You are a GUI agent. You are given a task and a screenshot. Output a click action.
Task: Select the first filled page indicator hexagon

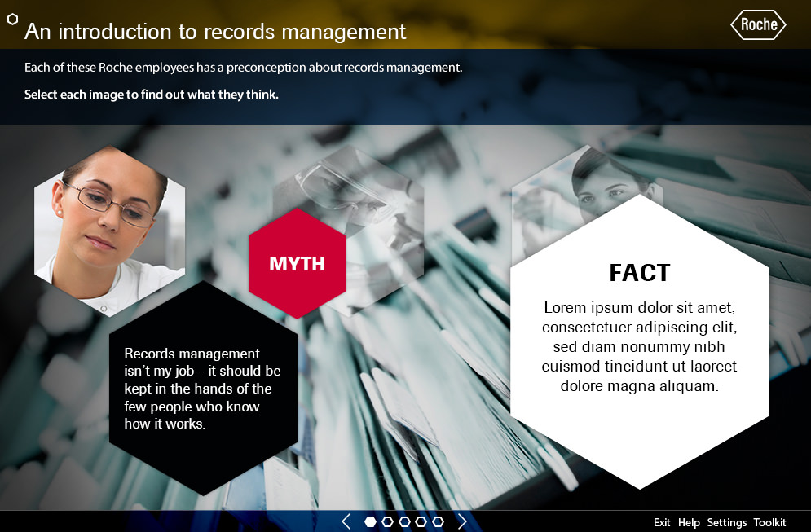click(x=371, y=521)
